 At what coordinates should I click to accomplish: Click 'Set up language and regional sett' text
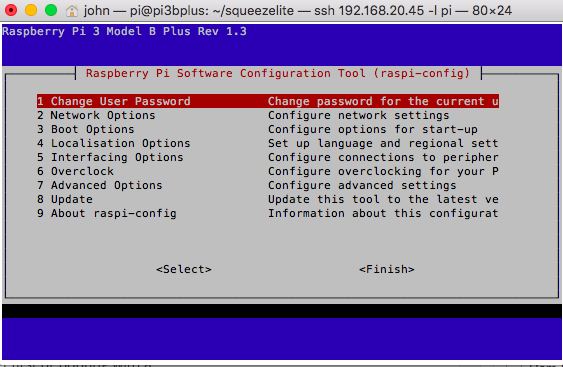point(383,143)
